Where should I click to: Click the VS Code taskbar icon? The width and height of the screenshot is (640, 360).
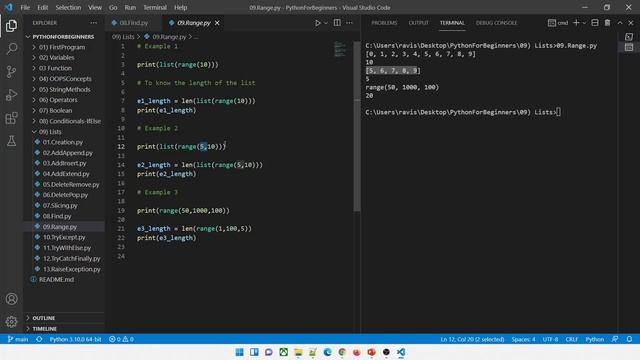[x=401, y=352]
